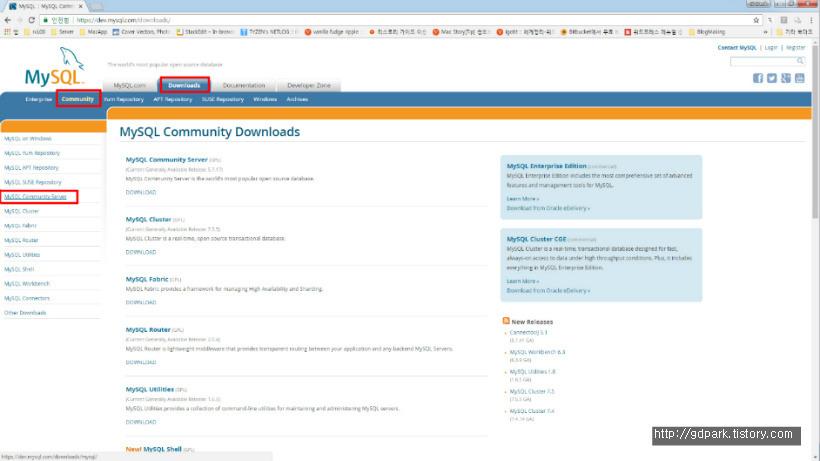Open the MySQL Facebook page icon

[757, 78]
